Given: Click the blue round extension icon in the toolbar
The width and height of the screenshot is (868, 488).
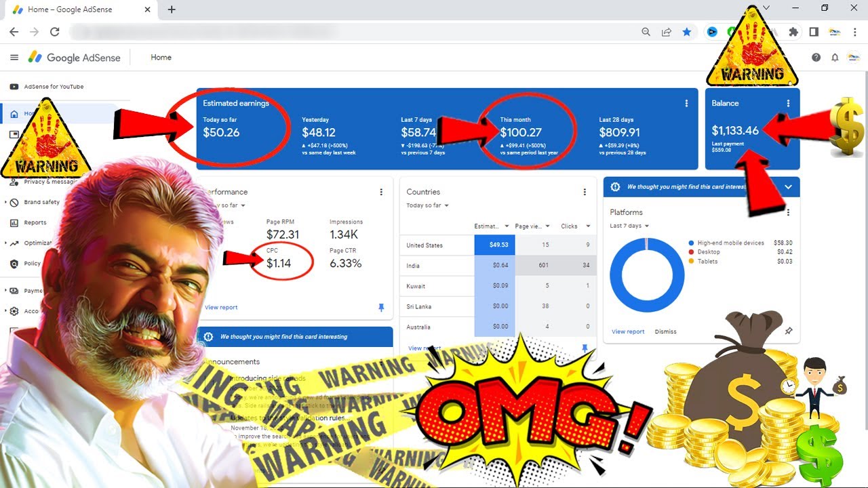Looking at the screenshot, I should coord(712,32).
